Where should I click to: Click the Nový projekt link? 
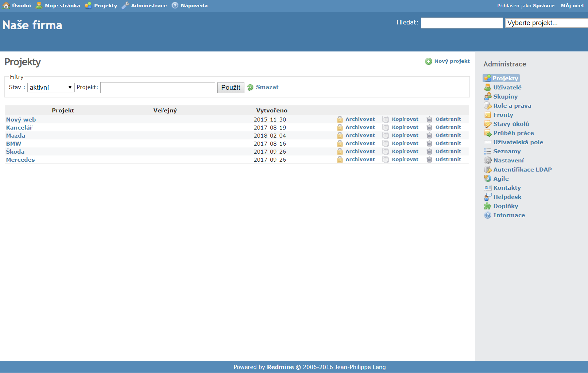[x=452, y=61]
